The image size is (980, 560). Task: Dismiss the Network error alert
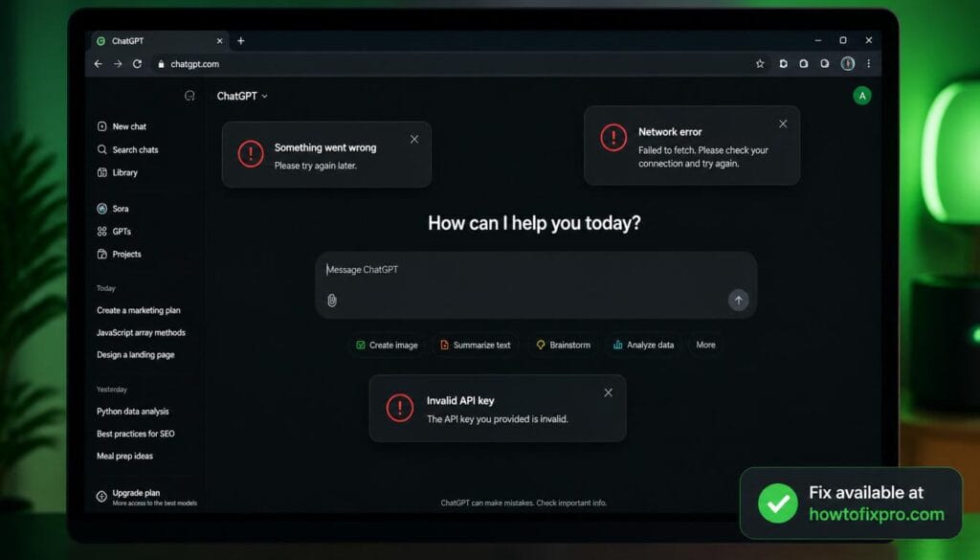pos(783,124)
